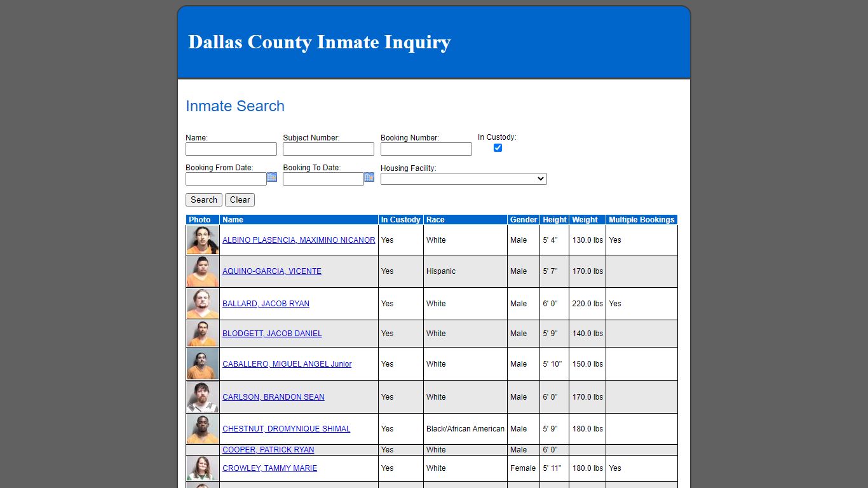The image size is (868, 488).
Task: Click the Photo column header
Action: coord(203,220)
